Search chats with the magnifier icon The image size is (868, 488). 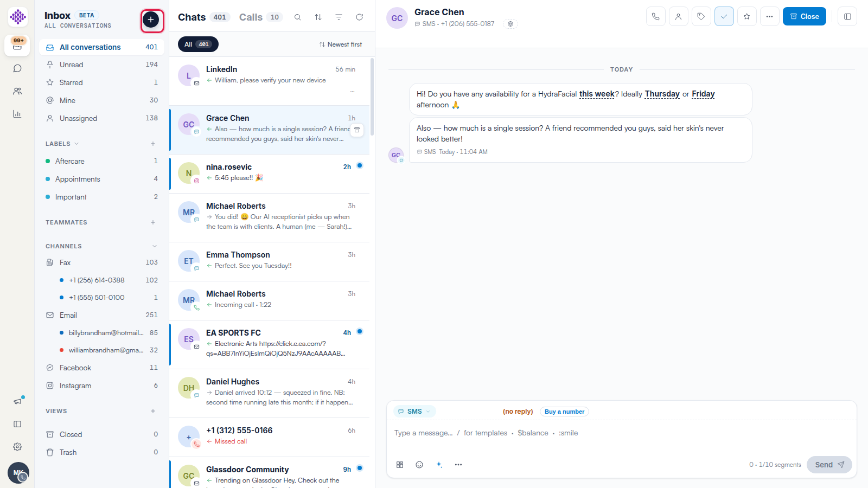pos(298,17)
